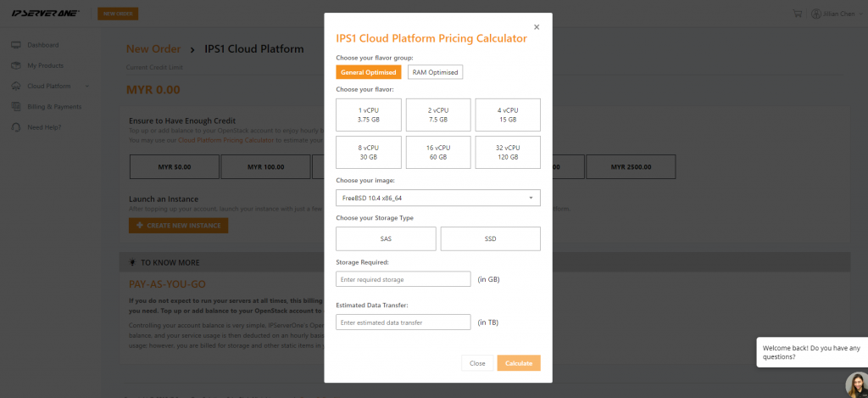The image size is (868, 398).
Task: Select the RAM Optimised flavor group
Action: (435, 73)
